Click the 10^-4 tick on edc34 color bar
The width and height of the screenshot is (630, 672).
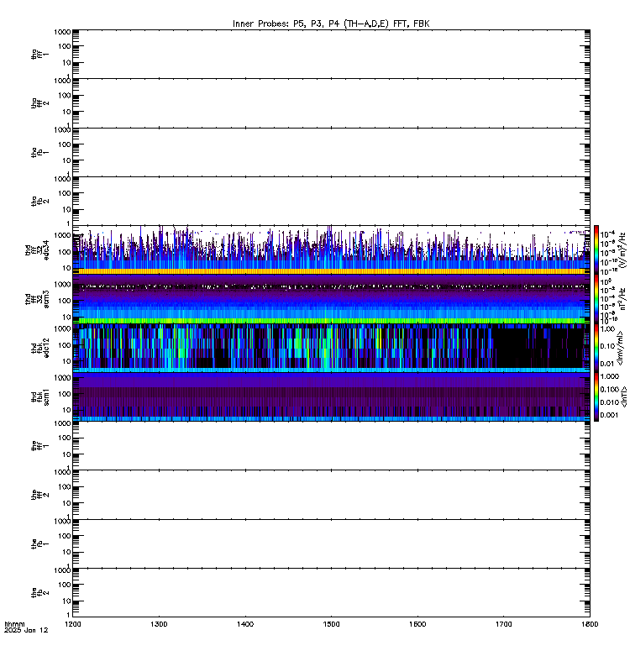coord(608,234)
